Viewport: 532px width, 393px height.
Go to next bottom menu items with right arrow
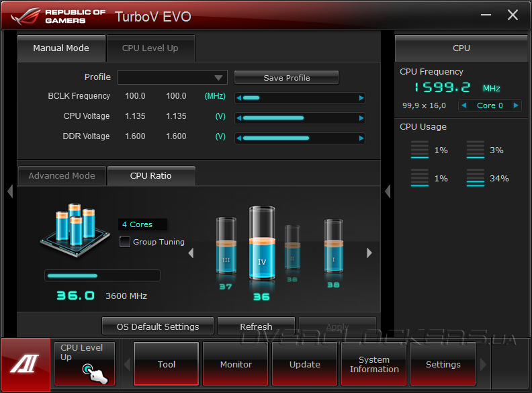point(483,365)
